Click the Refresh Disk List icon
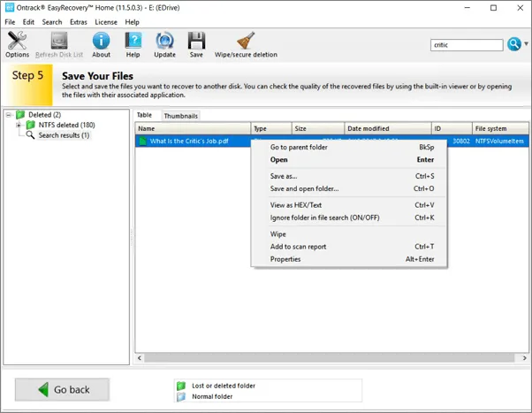 [x=58, y=44]
